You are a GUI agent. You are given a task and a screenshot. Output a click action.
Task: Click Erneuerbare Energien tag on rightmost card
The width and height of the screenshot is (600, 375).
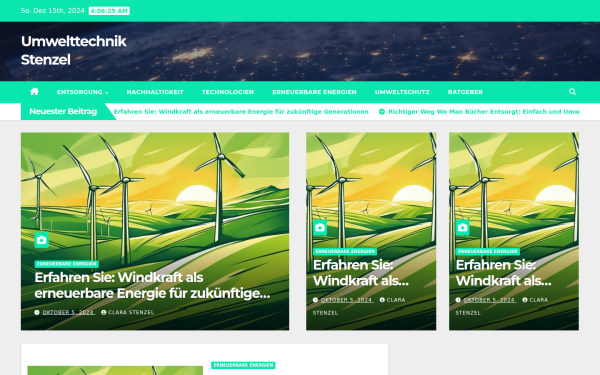pos(488,251)
